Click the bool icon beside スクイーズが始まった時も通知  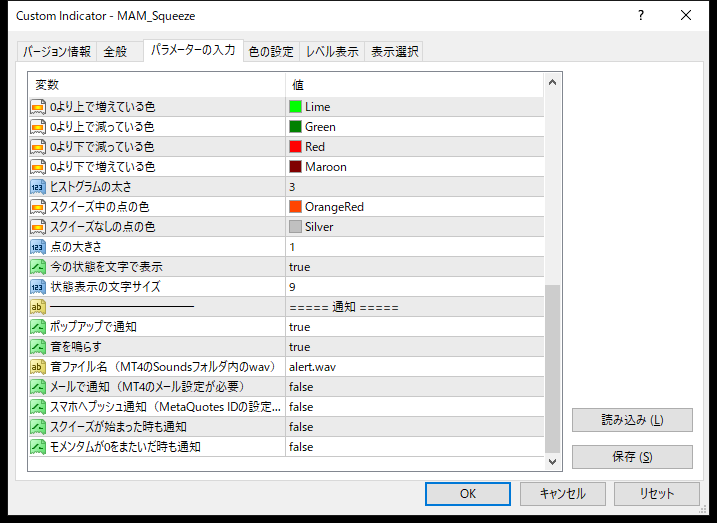coord(38,427)
